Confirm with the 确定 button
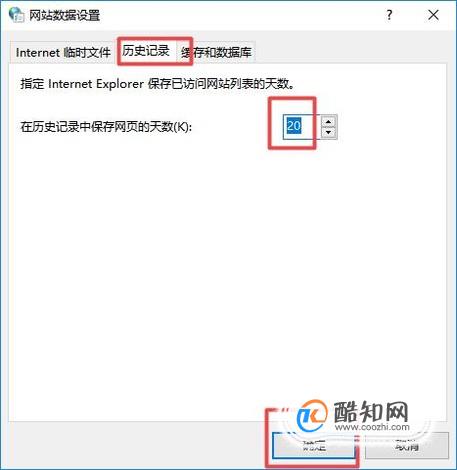 tap(314, 445)
